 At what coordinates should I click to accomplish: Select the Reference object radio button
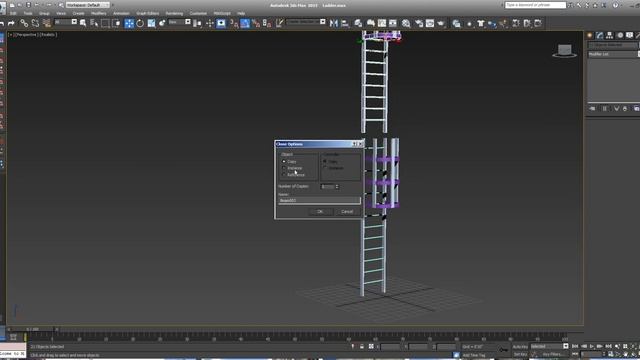pos(284,175)
